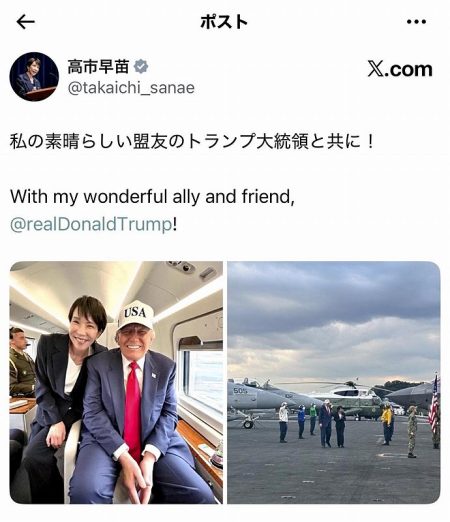Click the ポスト header title
The image size is (450, 522).
point(224,22)
